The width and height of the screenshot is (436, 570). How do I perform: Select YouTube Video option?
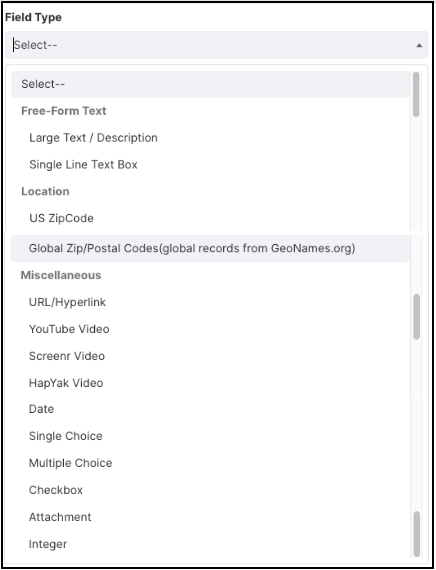[x=210, y=329]
